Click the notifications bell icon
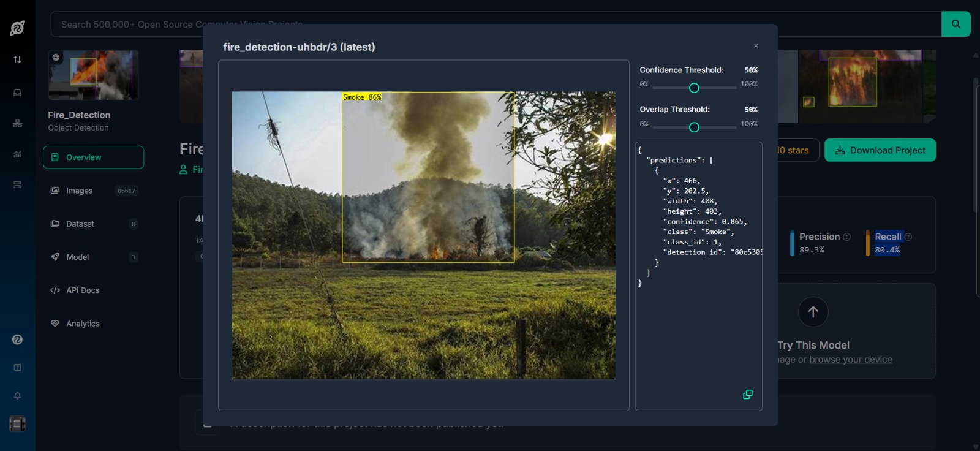 17,396
